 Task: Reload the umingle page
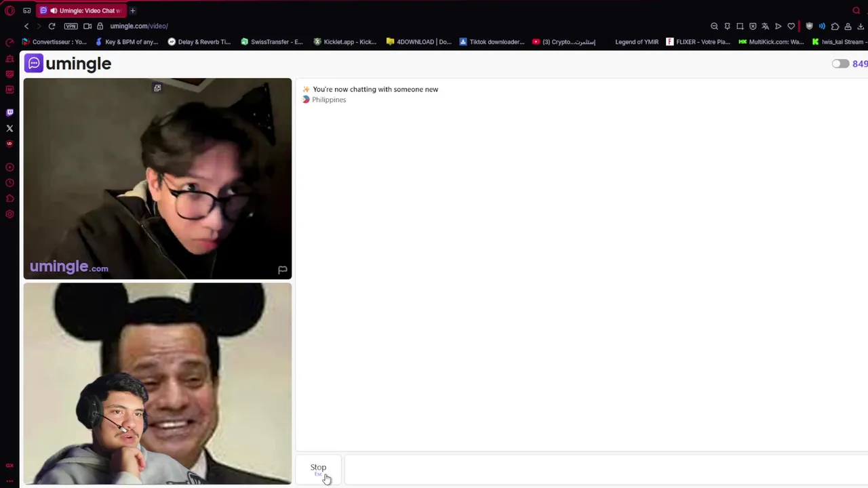(52, 26)
